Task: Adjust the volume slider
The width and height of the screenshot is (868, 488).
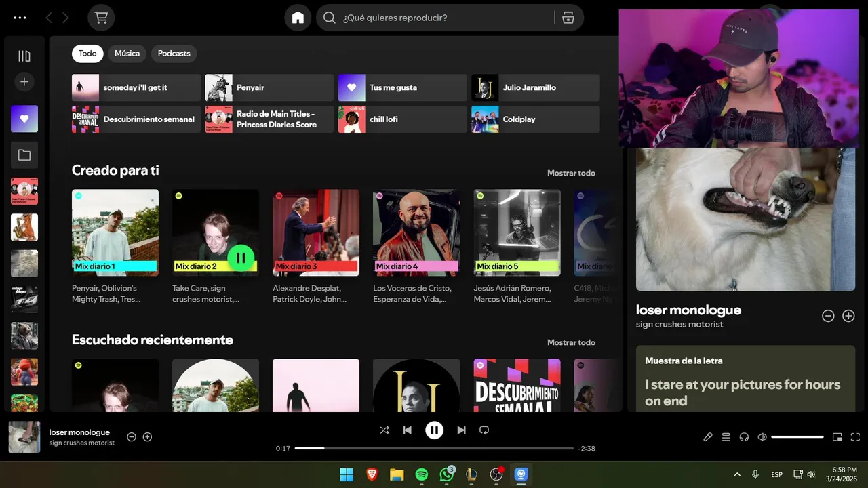Action: pos(797,437)
